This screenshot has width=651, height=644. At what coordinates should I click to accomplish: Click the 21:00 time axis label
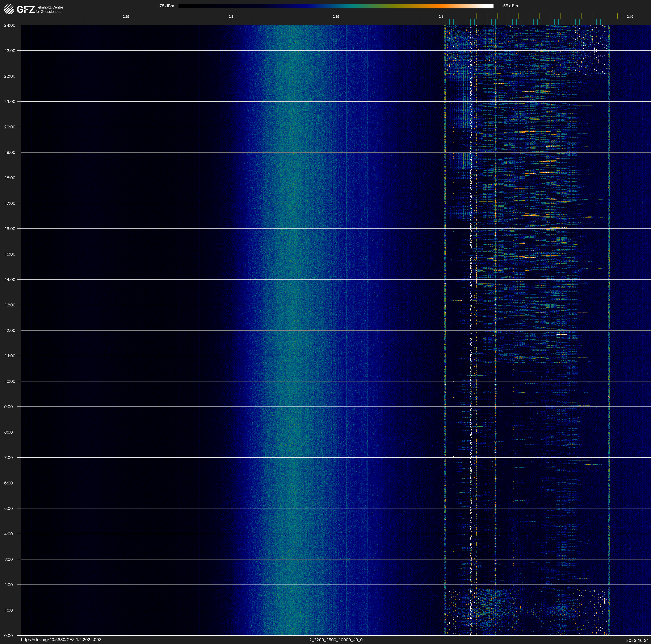click(10, 102)
